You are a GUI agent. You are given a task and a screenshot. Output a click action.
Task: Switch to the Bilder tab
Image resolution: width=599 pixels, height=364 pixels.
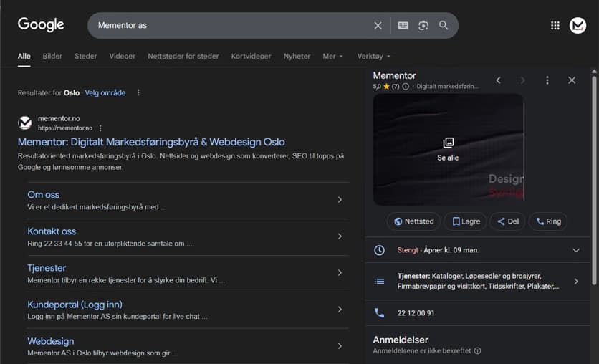click(52, 56)
